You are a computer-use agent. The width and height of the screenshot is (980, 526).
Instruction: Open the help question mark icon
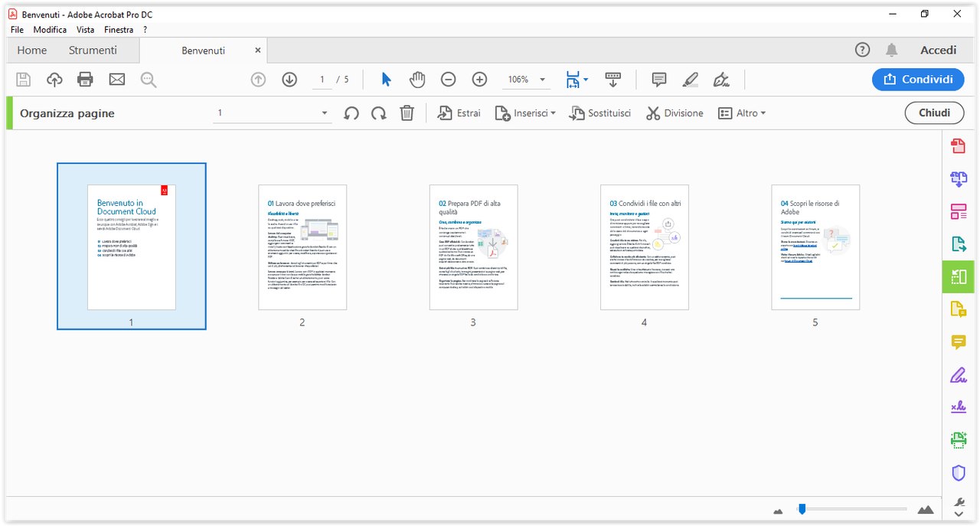pyautogui.click(x=862, y=50)
